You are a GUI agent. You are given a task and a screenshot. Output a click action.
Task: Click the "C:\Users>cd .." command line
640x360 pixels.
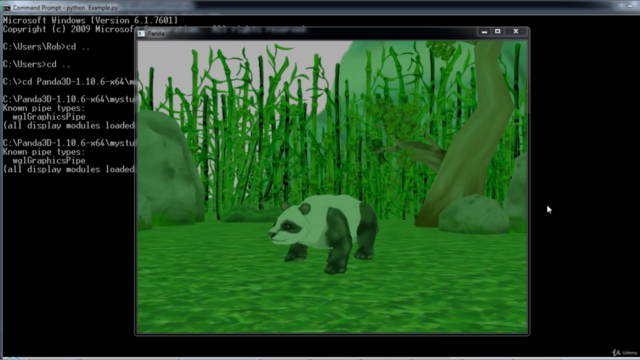[x=37, y=64]
